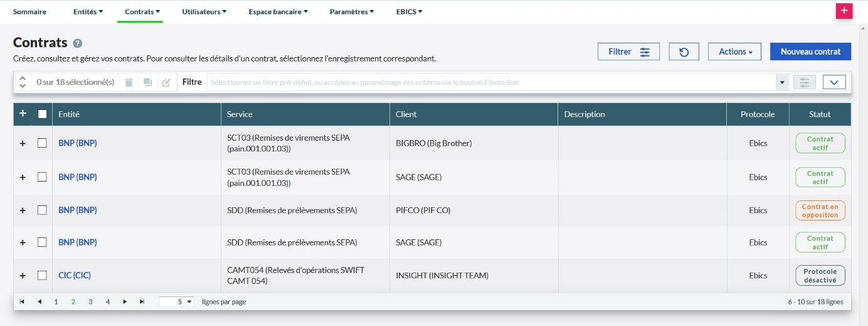Click the Nouveau contrat button
The image size is (868, 326).
pyautogui.click(x=810, y=52)
